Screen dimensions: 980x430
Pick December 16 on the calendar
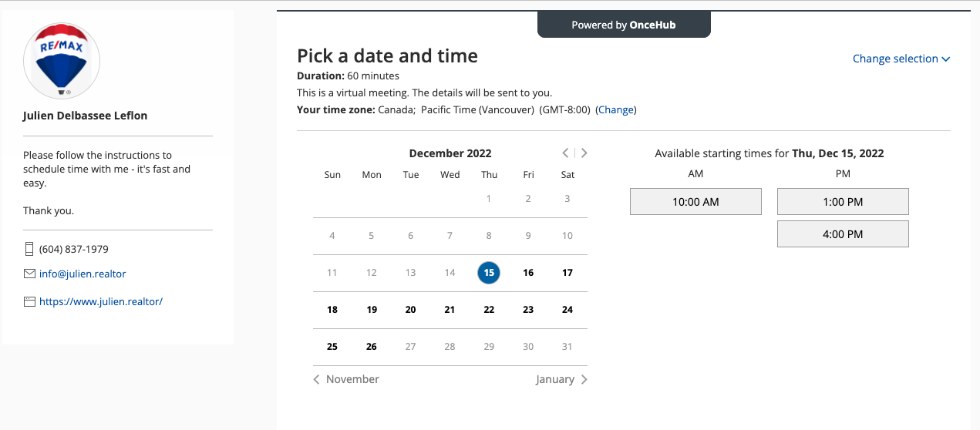tap(528, 272)
